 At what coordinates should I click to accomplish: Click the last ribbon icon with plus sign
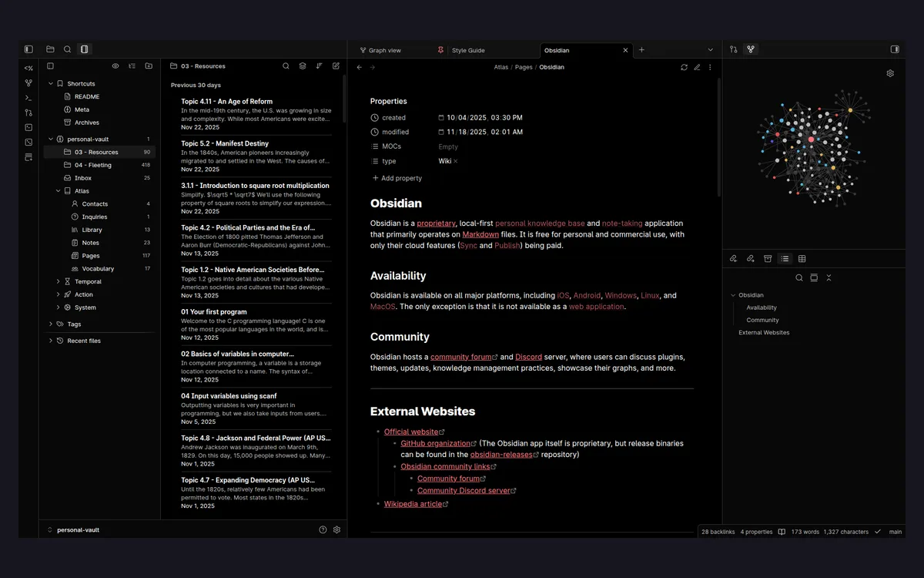click(x=28, y=157)
